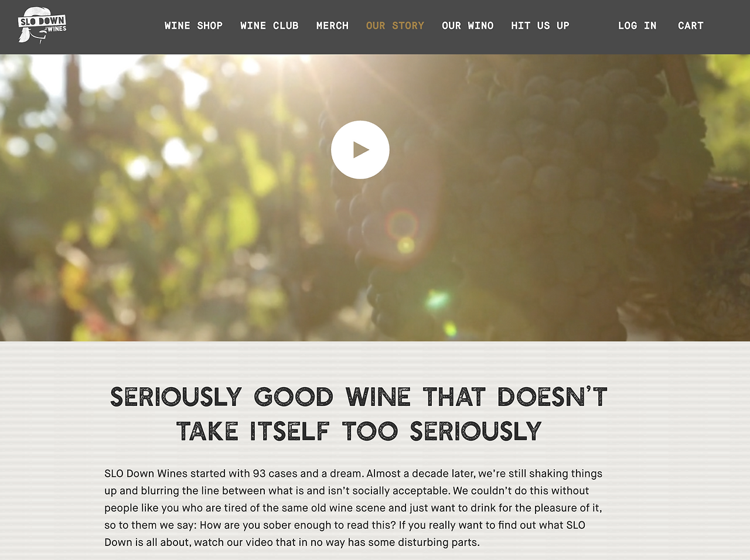The height and width of the screenshot is (560, 750).
Task: Click the "Take Itself Too Seriously" headline line
Action: 359,431
